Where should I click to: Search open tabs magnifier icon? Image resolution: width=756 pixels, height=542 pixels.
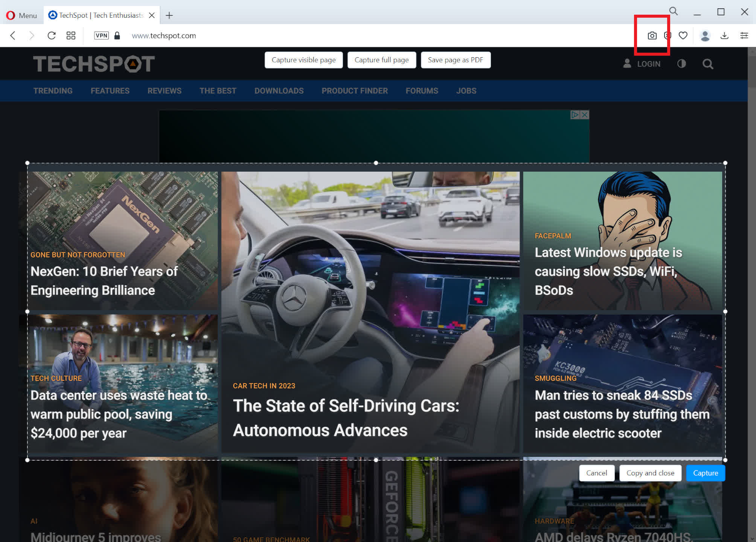click(674, 11)
